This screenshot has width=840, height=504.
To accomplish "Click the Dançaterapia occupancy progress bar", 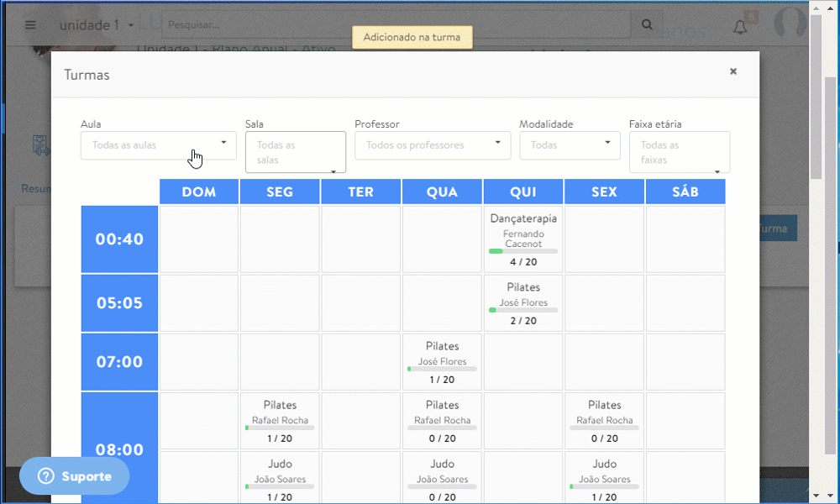I will point(523,251).
